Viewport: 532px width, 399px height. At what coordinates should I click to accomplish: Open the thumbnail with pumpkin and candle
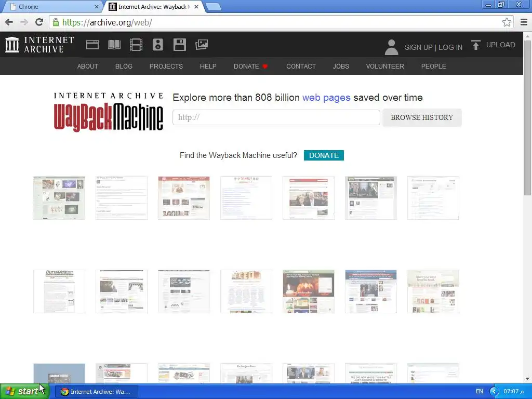click(x=309, y=291)
